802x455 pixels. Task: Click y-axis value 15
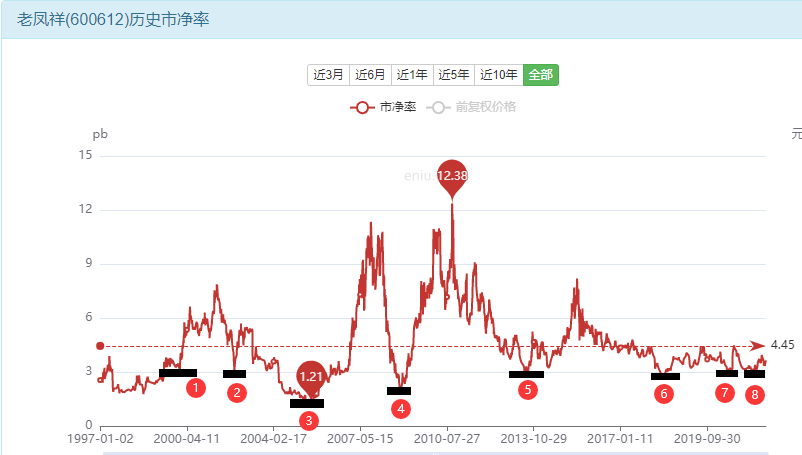click(85, 155)
